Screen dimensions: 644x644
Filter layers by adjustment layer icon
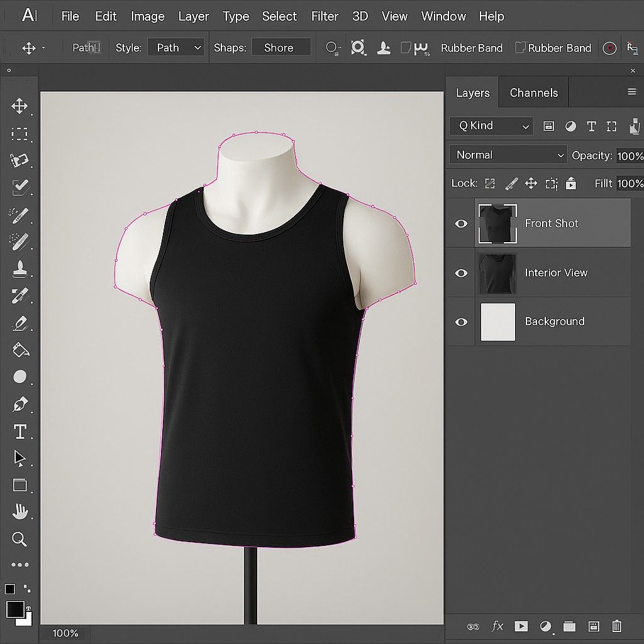click(570, 126)
